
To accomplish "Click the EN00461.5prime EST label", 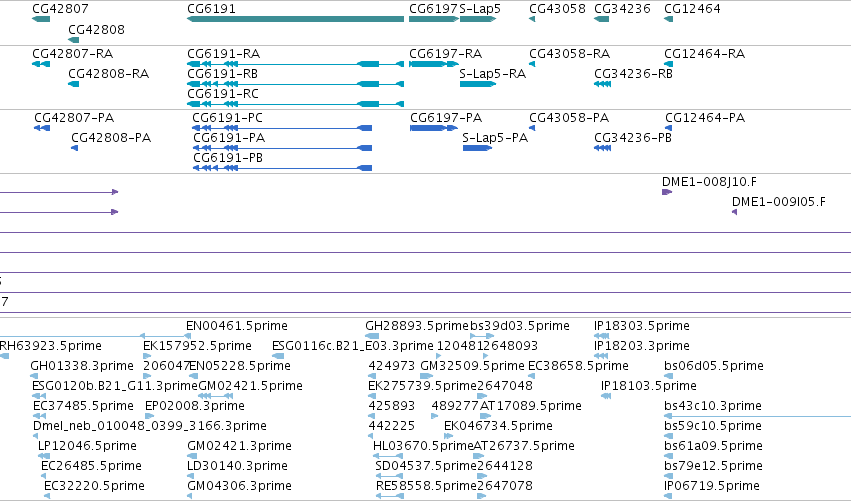I will 237,326.
